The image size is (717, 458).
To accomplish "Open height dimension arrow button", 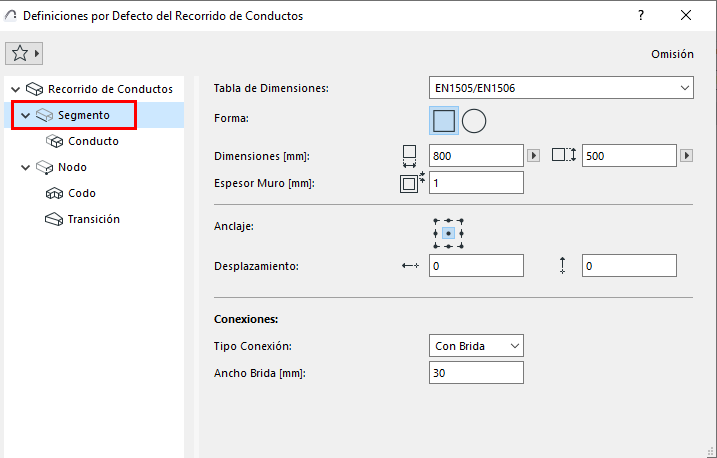I will [686, 156].
